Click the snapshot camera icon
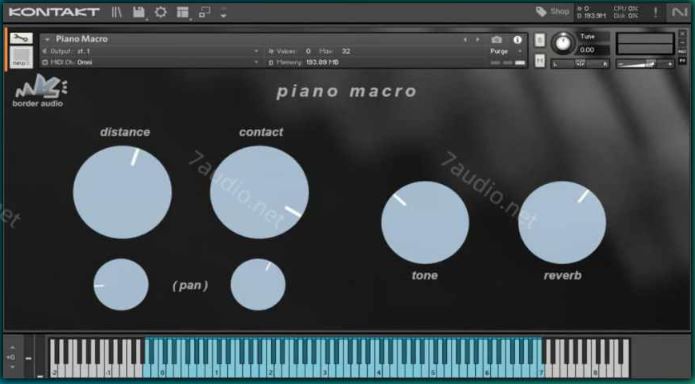Viewport: 695px width, 384px height. (x=497, y=39)
